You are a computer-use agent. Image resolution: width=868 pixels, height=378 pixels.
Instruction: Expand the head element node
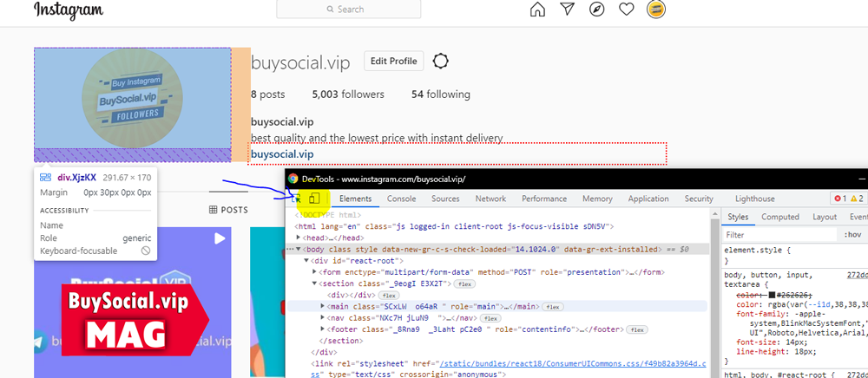(299, 238)
